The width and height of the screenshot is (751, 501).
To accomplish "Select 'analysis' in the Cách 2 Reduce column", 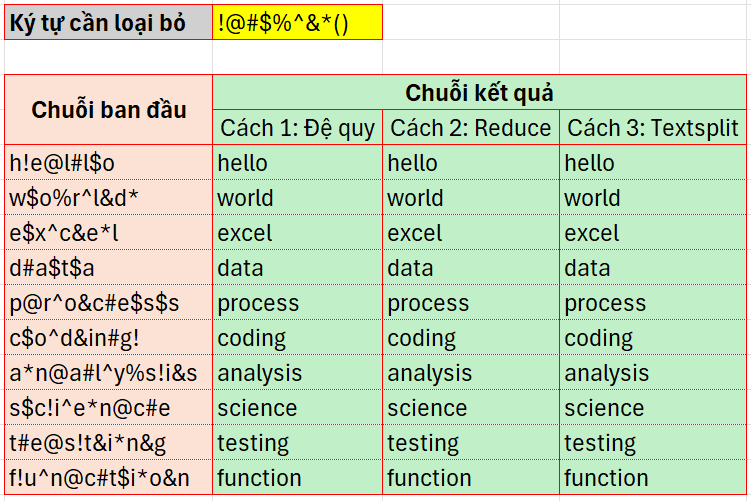I will coord(470,373).
